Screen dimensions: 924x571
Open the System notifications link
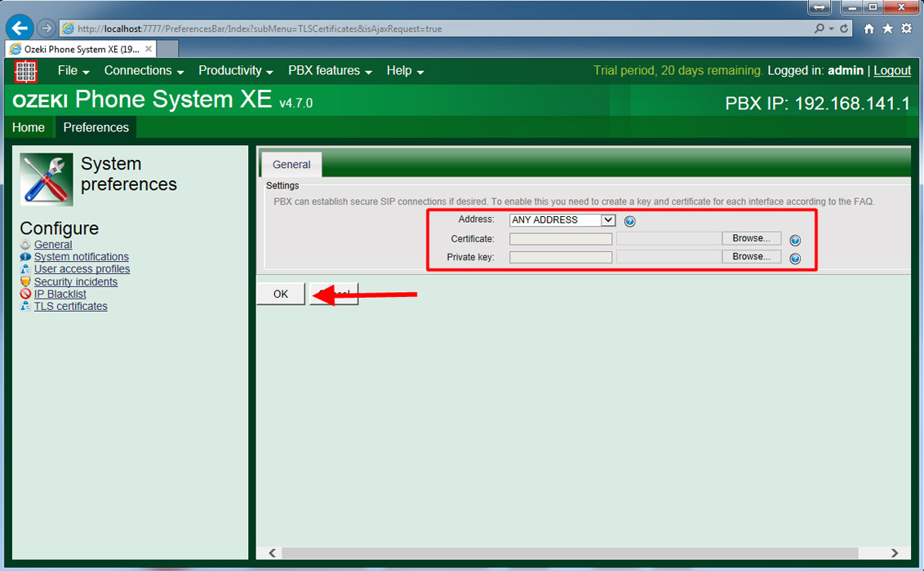[x=82, y=257]
